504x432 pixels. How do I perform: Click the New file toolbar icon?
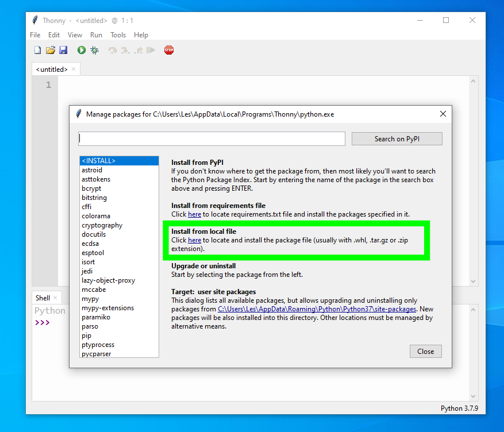point(37,50)
